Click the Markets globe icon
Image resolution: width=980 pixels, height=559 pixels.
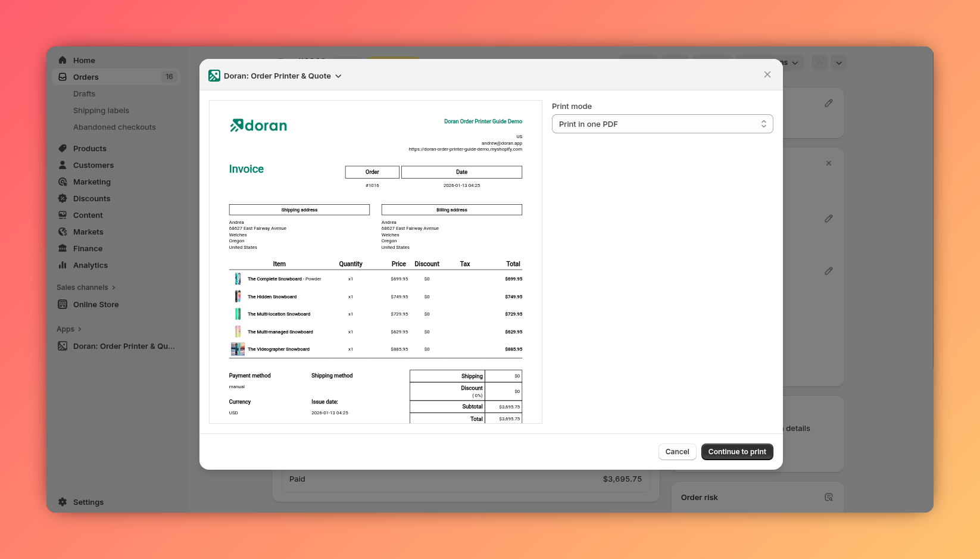(63, 232)
